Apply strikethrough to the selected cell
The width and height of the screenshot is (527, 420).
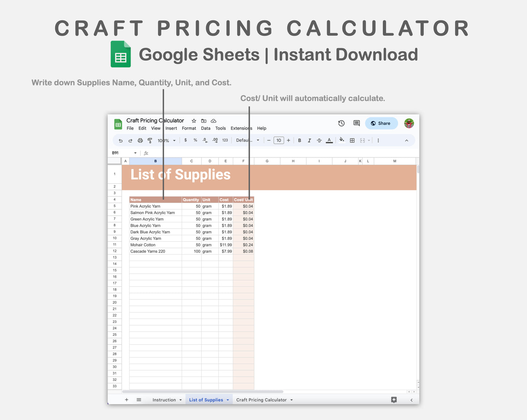click(x=319, y=140)
